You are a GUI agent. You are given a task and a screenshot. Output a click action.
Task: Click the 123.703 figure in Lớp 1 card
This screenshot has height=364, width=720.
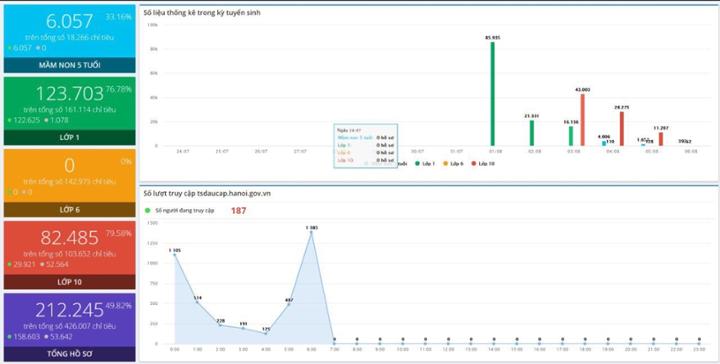coord(70,94)
